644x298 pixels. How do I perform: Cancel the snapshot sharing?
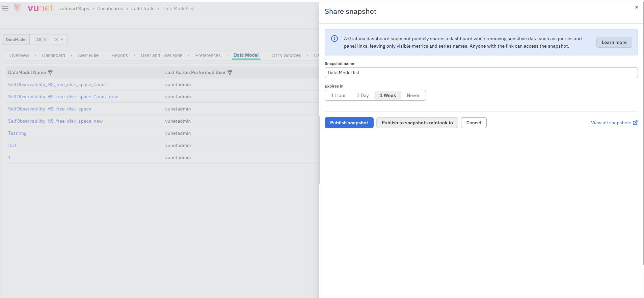(x=474, y=123)
